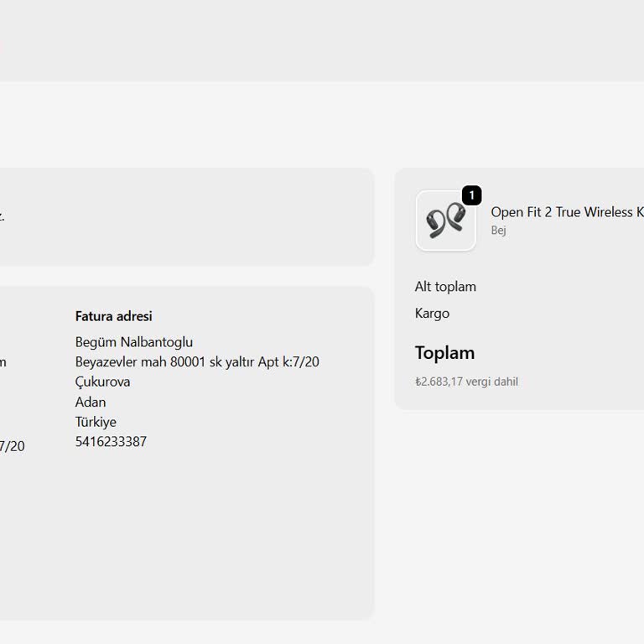Image resolution: width=644 pixels, height=644 pixels.
Task: Click the phone number 5416233387
Action: (111, 442)
